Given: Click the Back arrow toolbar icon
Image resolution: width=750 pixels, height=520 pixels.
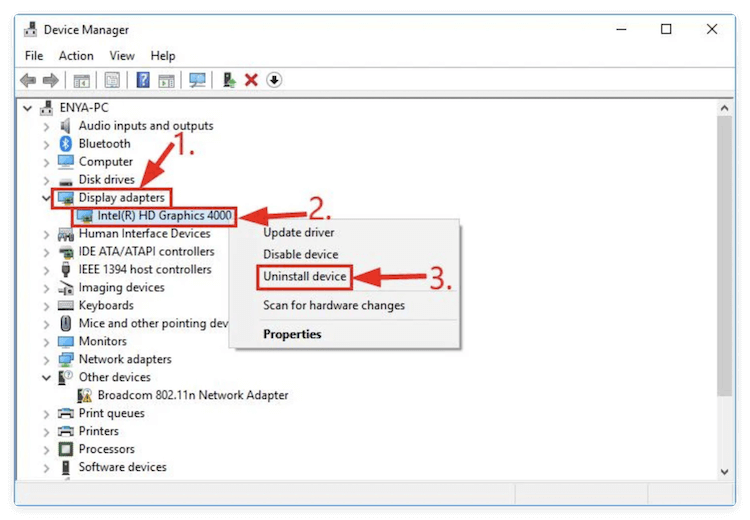Looking at the screenshot, I should [29, 80].
